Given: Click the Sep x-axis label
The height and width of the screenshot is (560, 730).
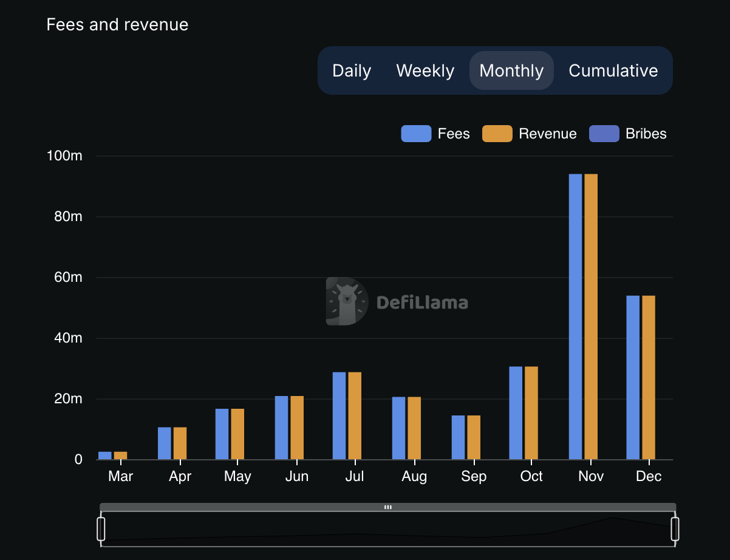Looking at the screenshot, I should click(x=473, y=477).
